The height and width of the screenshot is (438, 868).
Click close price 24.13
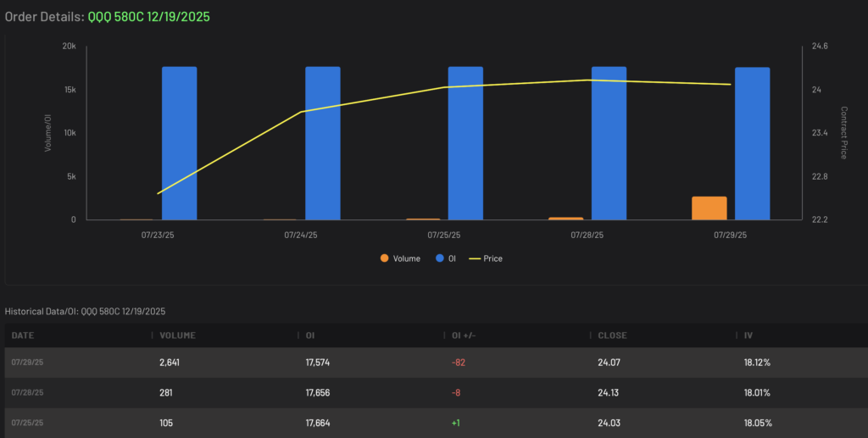click(x=609, y=393)
